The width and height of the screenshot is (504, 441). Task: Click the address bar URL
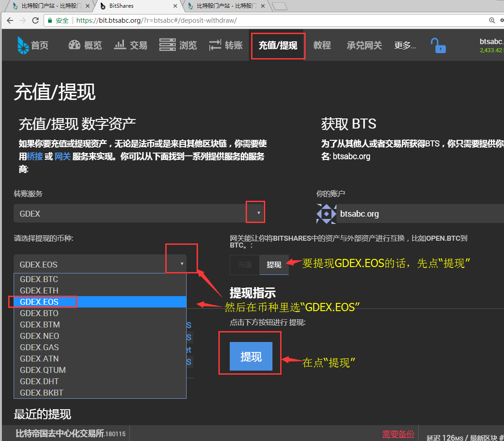(x=157, y=20)
